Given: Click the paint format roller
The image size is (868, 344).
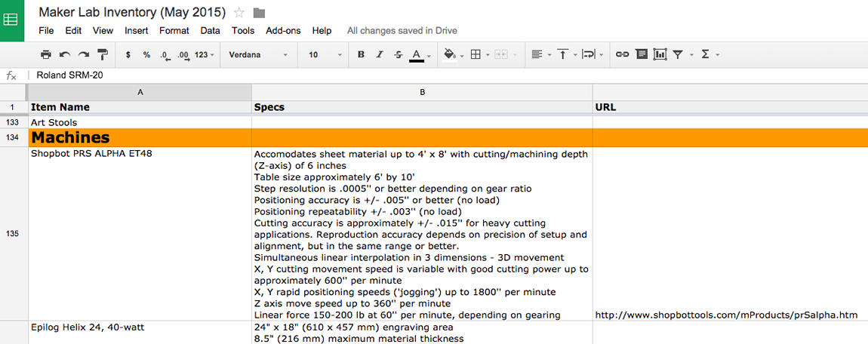Looking at the screenshot, I should (103, 54).
